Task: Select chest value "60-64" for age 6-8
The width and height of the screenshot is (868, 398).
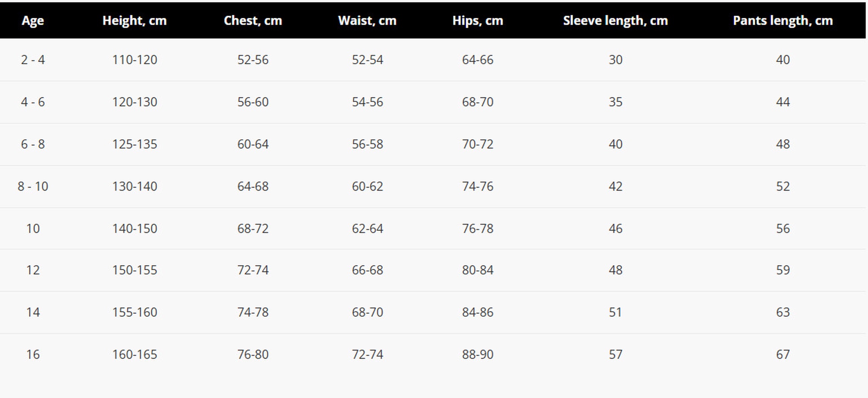Action: click(x=253, y=144)
